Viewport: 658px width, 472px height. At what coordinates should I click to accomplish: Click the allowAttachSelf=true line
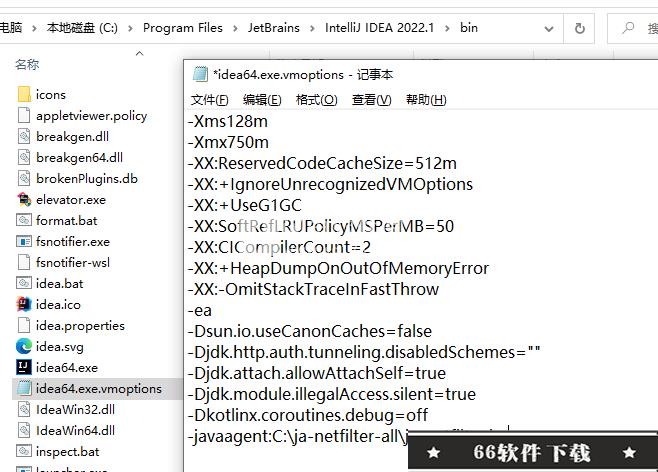[317, 373]
